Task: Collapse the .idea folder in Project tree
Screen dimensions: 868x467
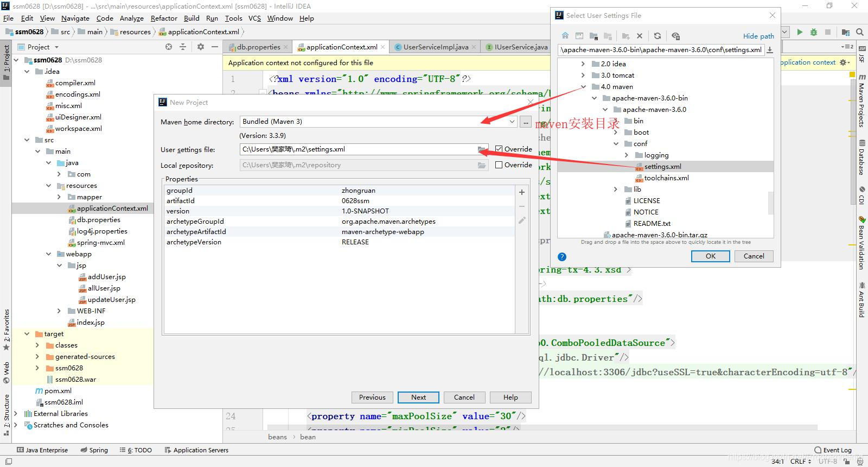Action: 27,71
